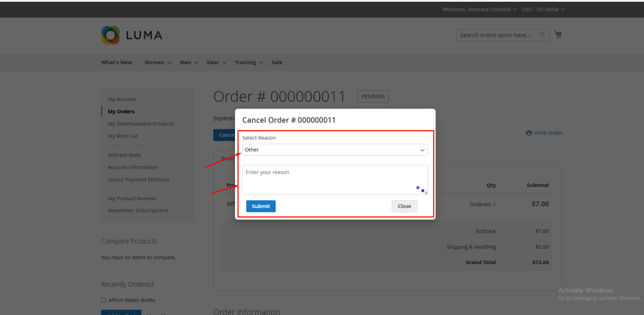Image resolution: width=644 pixels, height=315 pixels.
Task: Click "You have no items to compare." text
Action: click(138, 258)
